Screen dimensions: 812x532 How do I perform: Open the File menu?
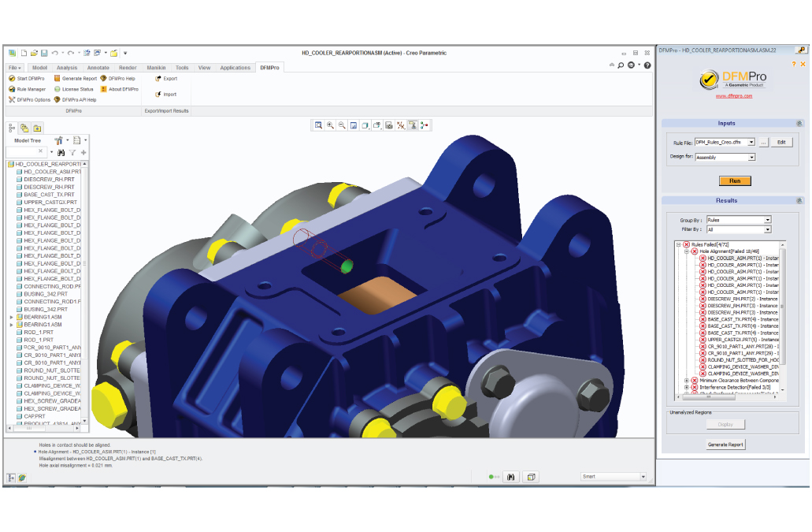click(x=14, y=68)
